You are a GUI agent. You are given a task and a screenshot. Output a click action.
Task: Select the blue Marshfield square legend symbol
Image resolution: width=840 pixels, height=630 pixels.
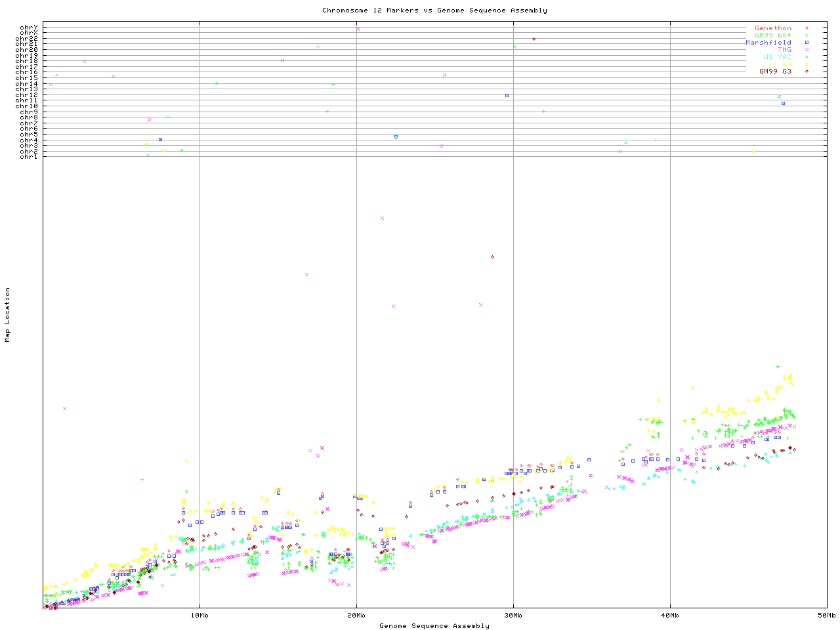point(807,43)
